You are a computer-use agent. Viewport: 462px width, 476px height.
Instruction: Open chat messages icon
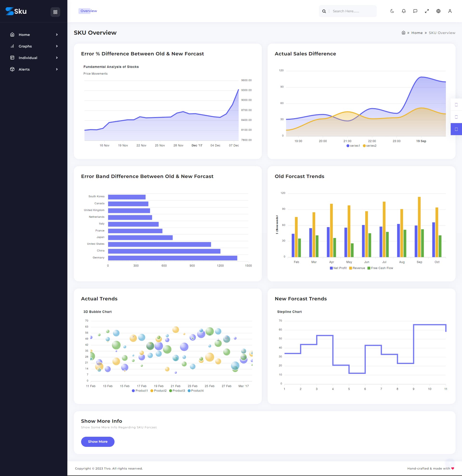tap(415, 11)
